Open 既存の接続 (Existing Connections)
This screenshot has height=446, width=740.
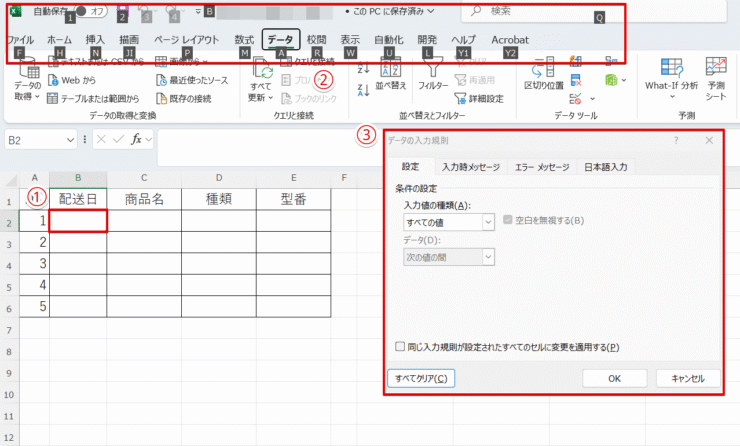184,98
